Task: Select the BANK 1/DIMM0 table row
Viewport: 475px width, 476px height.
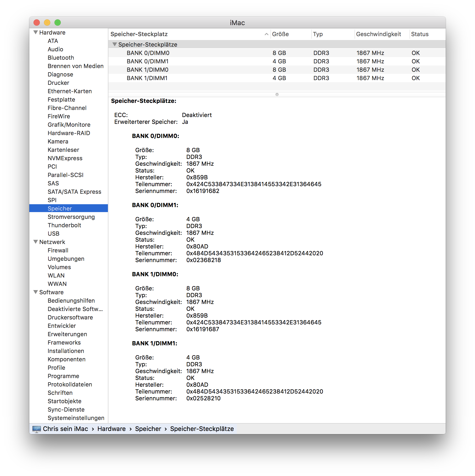Action: 277,70
